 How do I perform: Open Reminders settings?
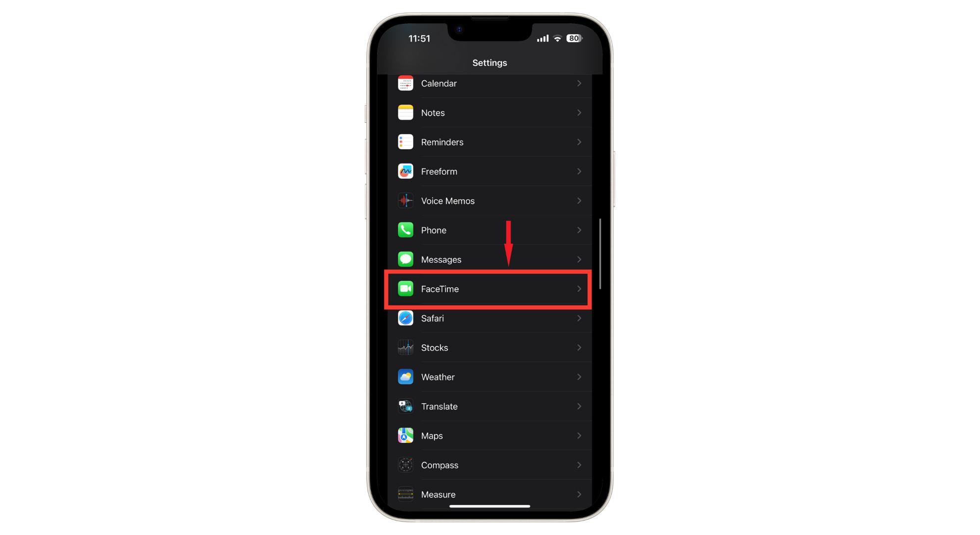[x=489, y=142]
